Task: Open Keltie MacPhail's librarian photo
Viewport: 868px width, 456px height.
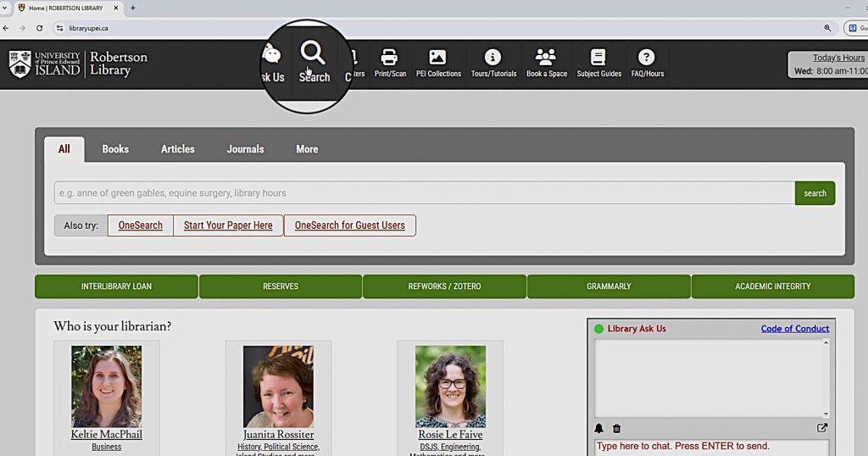Action: click(x=106, y=386)
